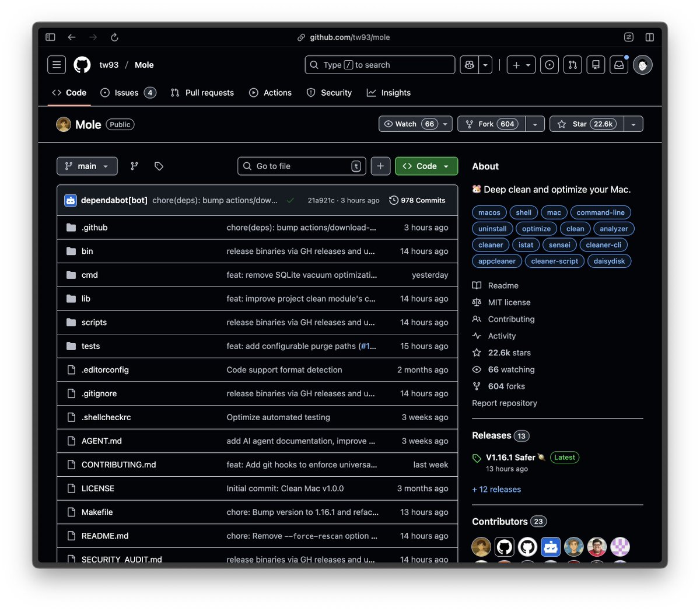
Task: Open Copilot chat icon in header
Action: coord(470,65)
